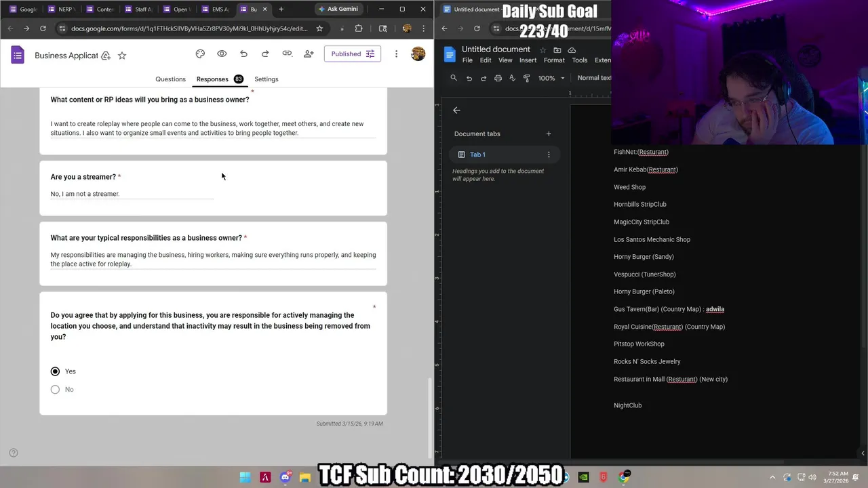Copy responder link icon in Forms
868x488 pixels.
pos(287,54)
